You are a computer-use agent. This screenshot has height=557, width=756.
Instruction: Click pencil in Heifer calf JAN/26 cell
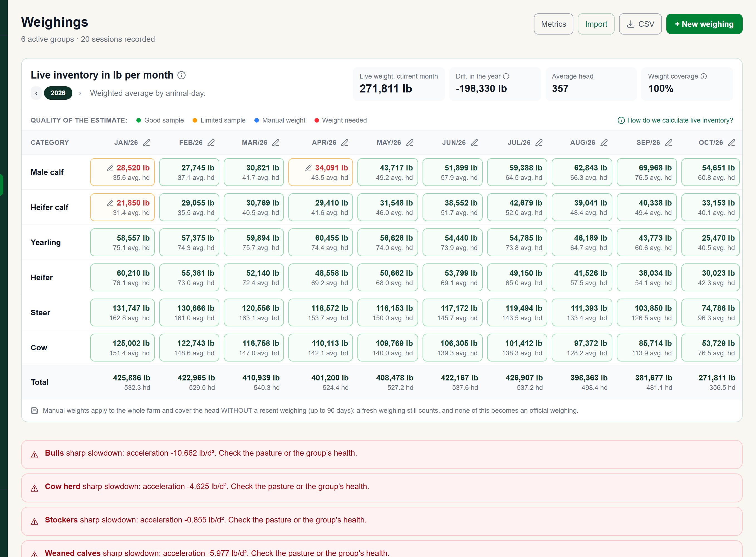point(110,203)
